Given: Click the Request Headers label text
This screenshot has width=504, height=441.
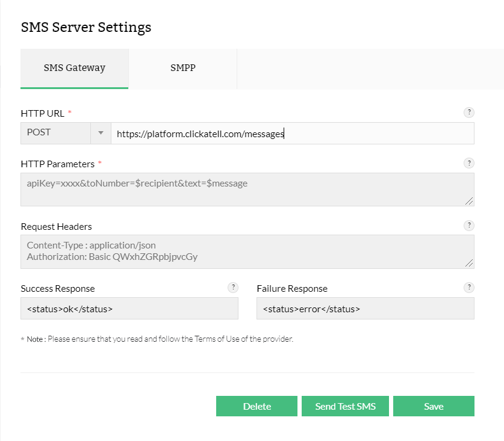Looking at the screenshot, I should [57, 227].
